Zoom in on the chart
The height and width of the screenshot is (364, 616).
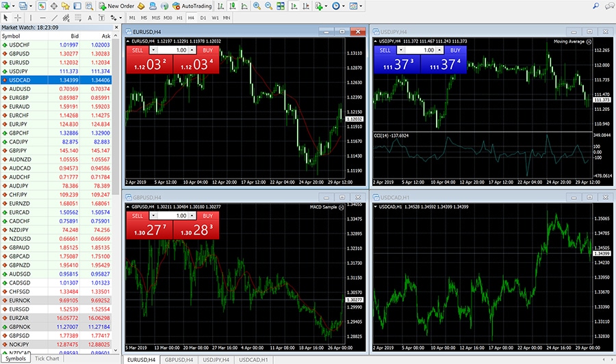tap(257, 5)
